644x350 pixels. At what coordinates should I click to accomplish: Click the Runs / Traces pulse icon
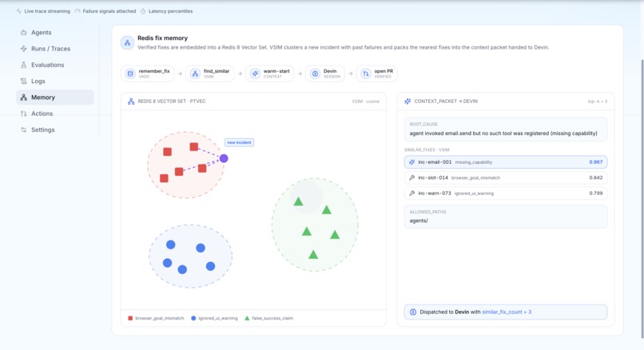(23, 49)
